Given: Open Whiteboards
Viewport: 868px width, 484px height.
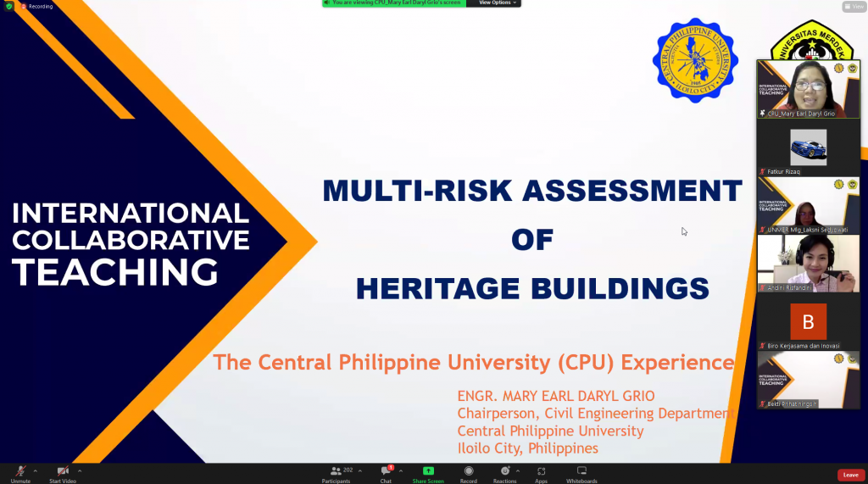Looking at the screenshot, I should point(581,474).
